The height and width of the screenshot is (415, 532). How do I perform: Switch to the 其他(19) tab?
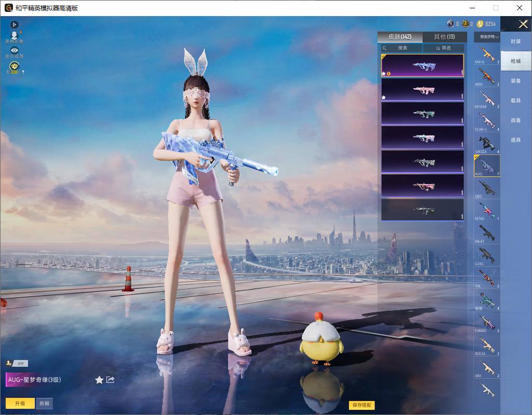pos(444,37)
